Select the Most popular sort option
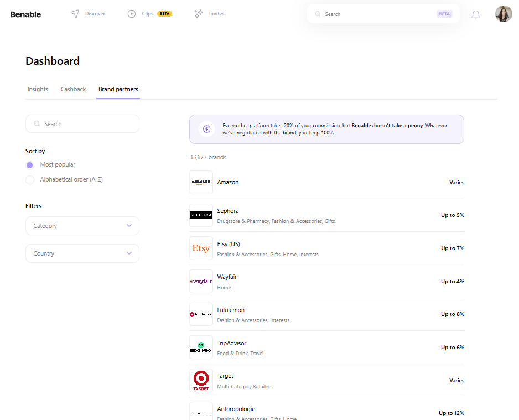Screen dimensions: 519x420 tap(30, 165)
